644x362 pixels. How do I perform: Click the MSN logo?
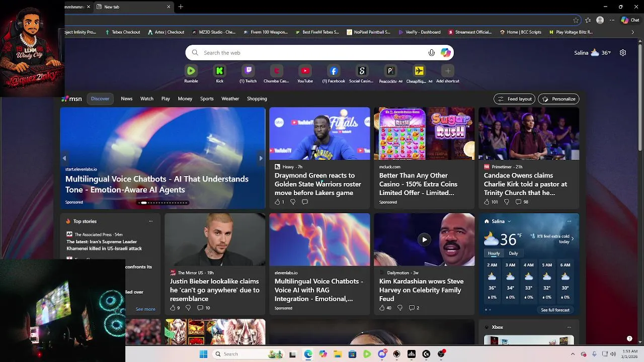pyautogui.click(x=72, y=99)
